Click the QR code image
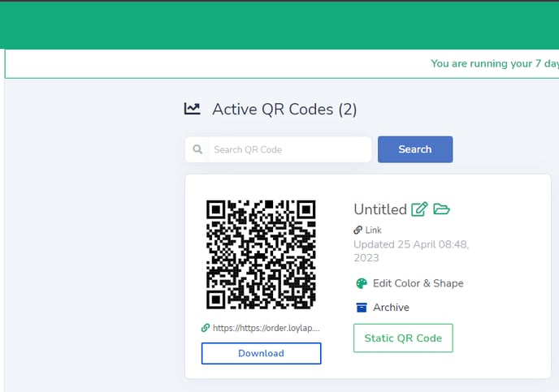 click(260, 255)
